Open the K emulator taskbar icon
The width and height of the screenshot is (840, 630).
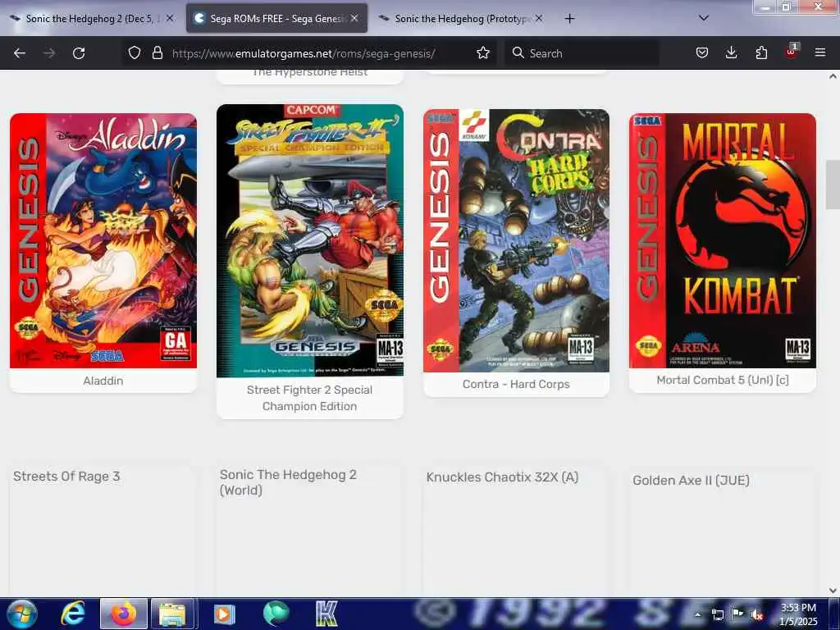click(326, 614)
